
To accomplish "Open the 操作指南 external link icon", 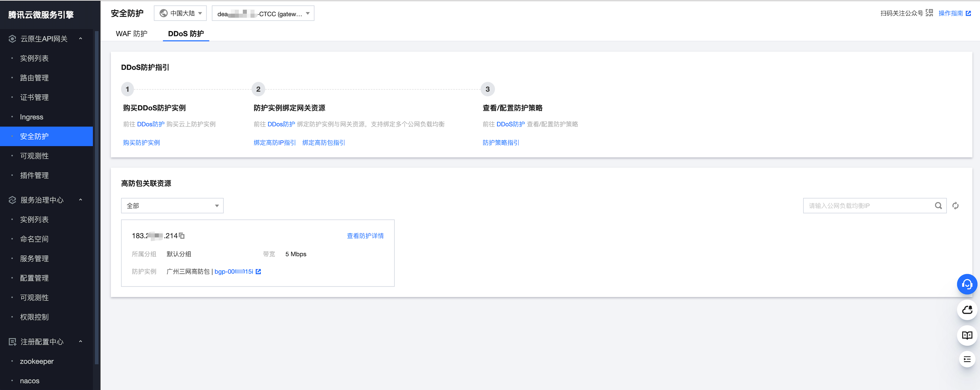I will pyautogui.click(x=968, y=13).
